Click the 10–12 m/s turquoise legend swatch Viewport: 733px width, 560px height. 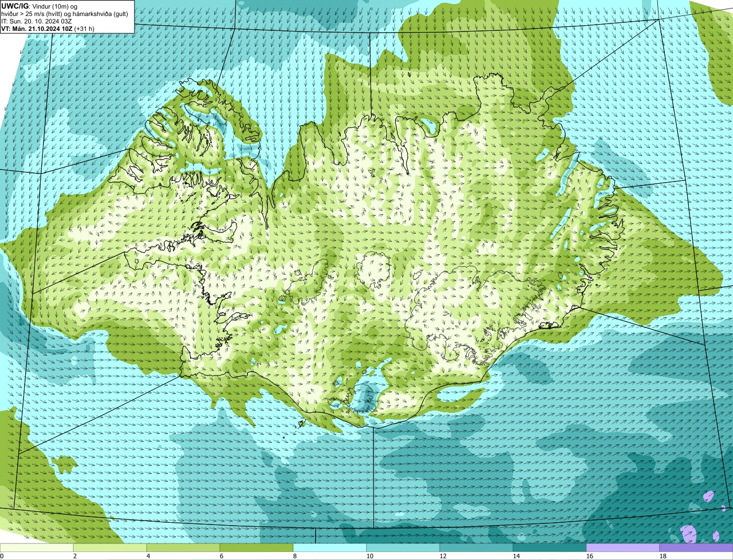tap(403, 547)
